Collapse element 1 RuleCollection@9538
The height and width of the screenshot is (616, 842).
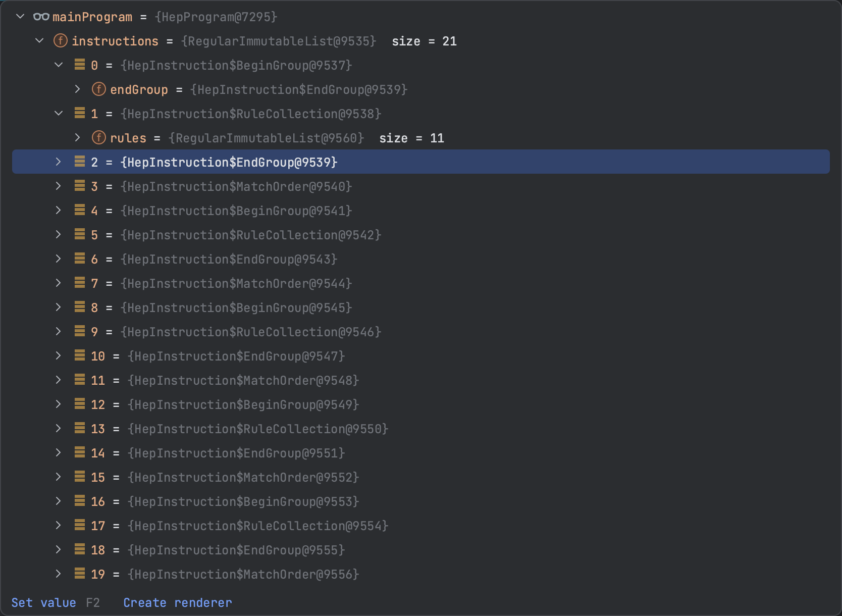59,113
